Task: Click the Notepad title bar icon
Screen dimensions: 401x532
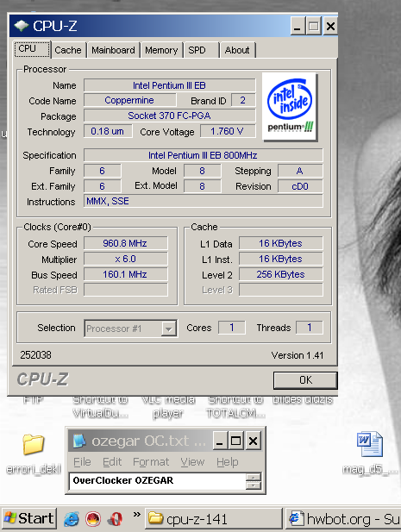Action: tap(79, 441)
